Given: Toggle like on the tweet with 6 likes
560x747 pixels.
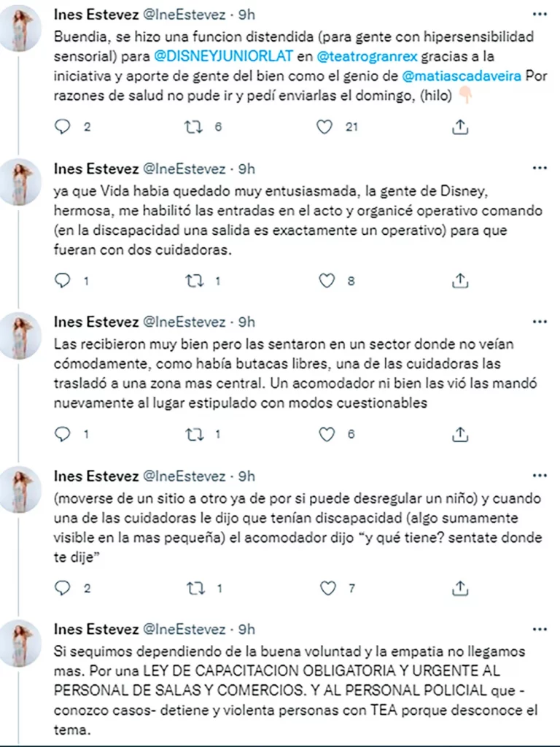Looking at the screenshot, I should (323, 433).
